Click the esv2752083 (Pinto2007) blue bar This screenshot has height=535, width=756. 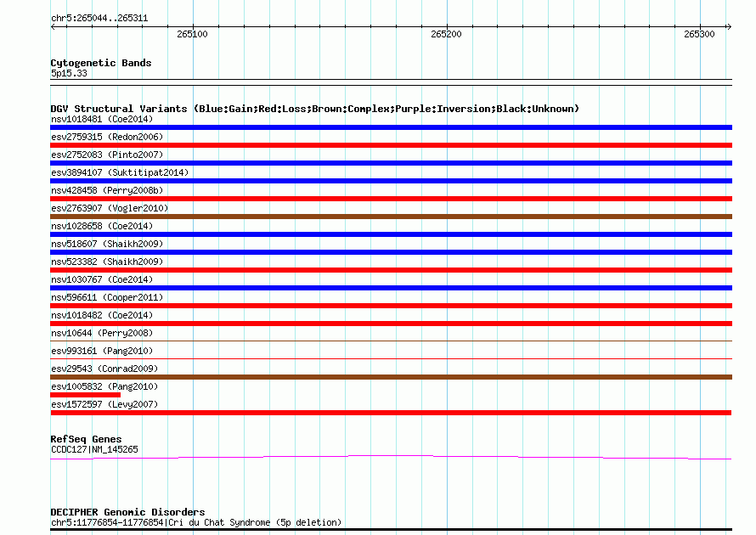click(391, 163)
